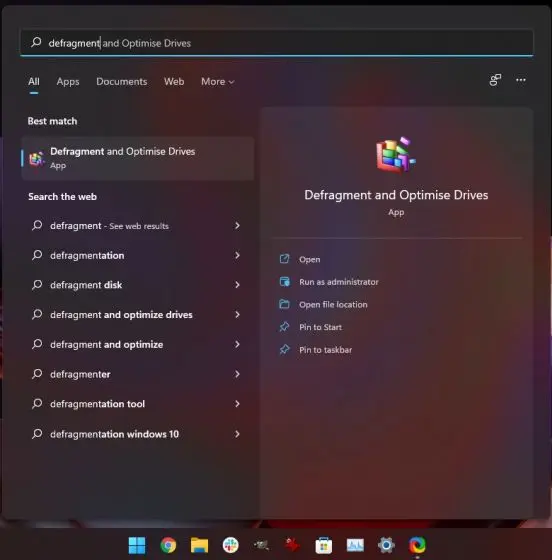Click the Run as administrator shield icon

(x=284, y=281)
